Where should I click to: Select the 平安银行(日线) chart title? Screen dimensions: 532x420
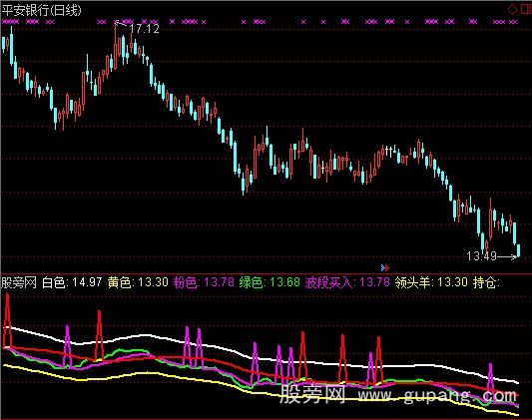pos(41,11)
